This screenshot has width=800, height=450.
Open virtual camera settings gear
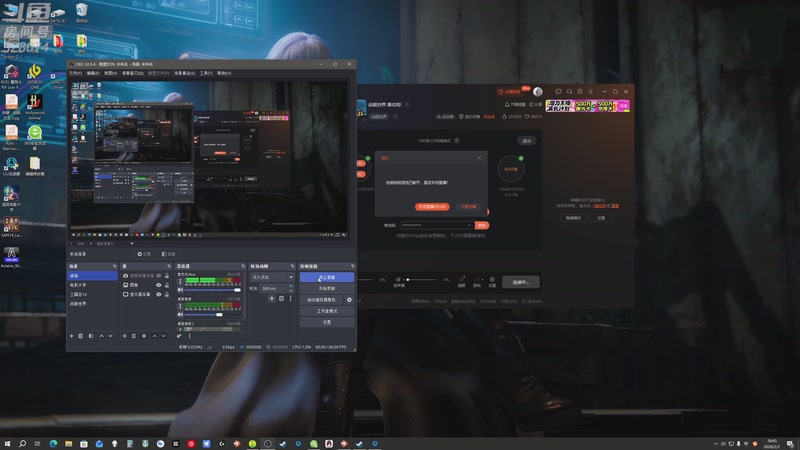(349, 300)
